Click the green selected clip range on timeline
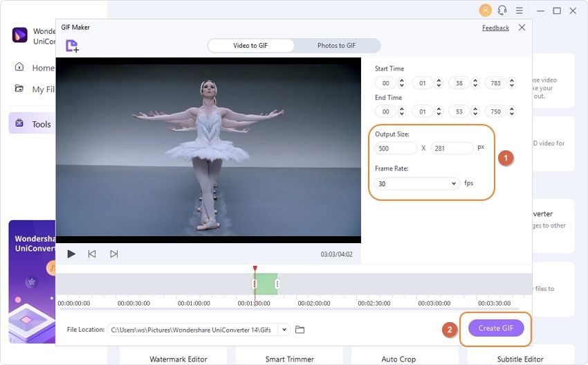 [x=266, y=283]
